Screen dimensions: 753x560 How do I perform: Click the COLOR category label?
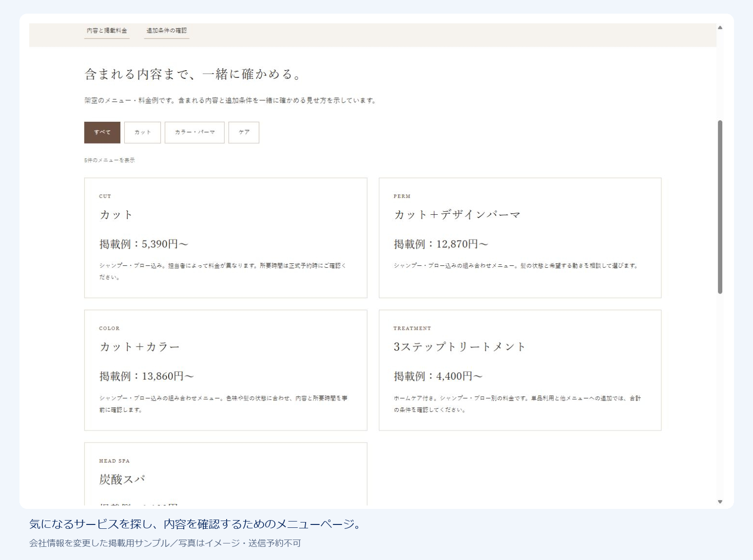coord(109,328)
